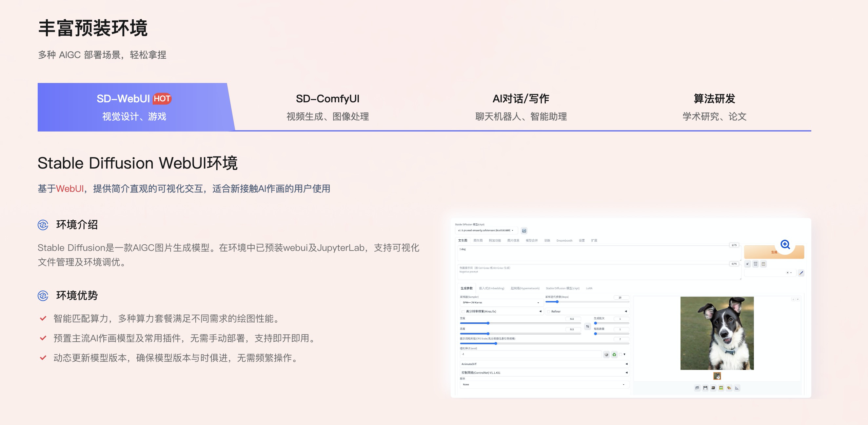This screenshot has height=425, width=868.
Task: Expand extra seed options triangle
Action: 624,354
